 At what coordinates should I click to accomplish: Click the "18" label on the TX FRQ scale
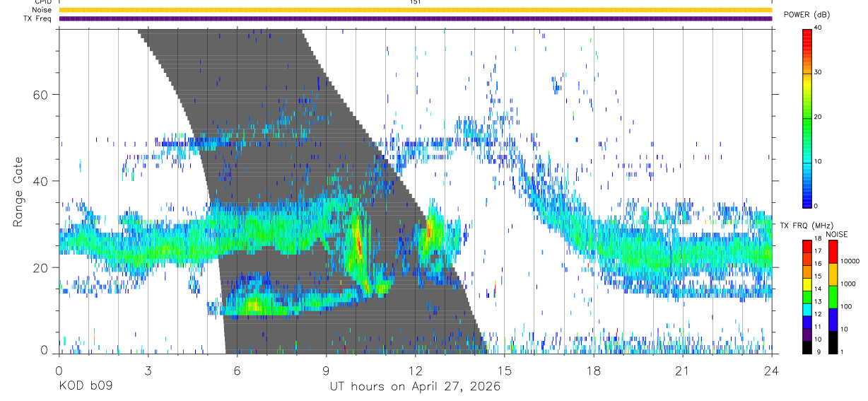point(818,238)
